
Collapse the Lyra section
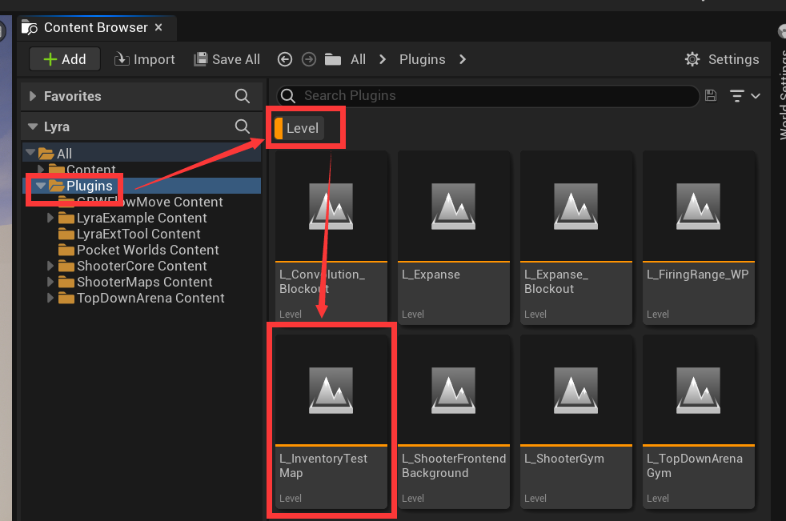click(33, 126)
